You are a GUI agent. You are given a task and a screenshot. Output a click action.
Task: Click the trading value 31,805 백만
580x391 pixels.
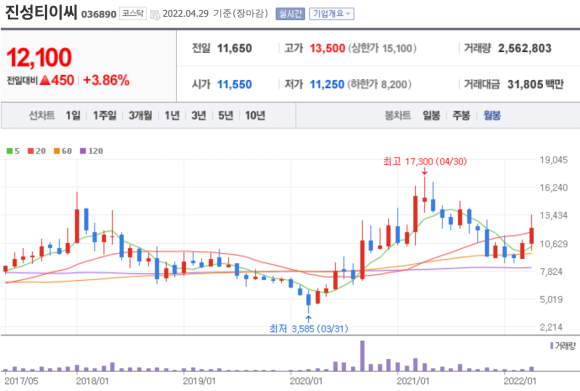(536, 85)
